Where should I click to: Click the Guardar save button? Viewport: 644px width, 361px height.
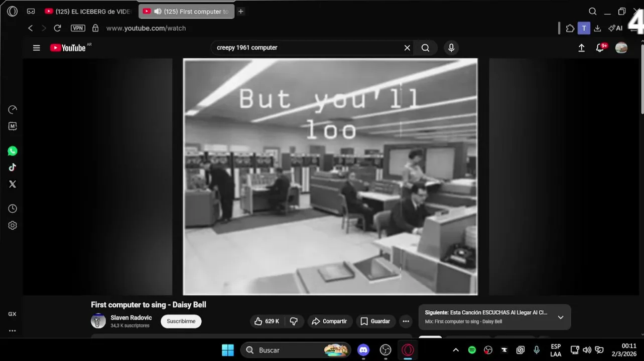pyautogui.click(x=375, y=321)
